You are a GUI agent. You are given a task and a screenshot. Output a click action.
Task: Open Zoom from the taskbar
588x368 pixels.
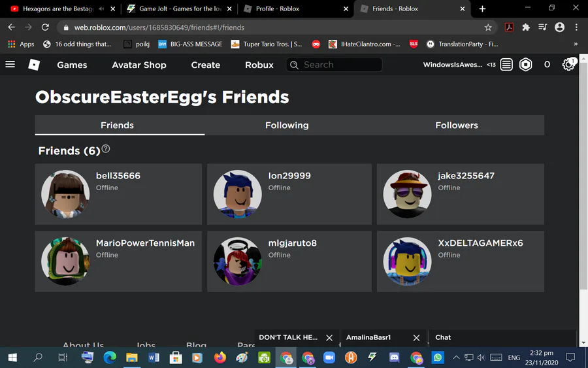point(329,358)
